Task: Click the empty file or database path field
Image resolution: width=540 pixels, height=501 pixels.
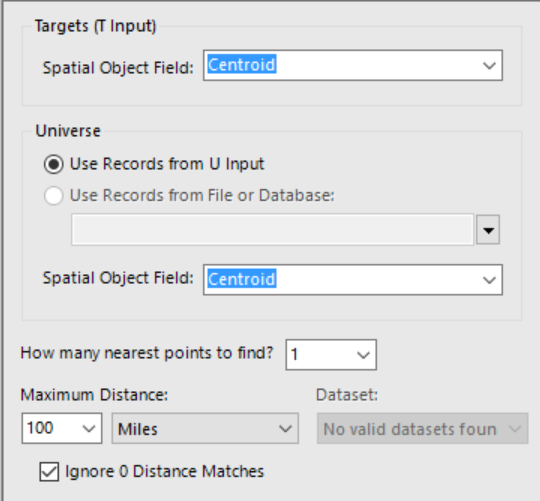Action: 272,230
